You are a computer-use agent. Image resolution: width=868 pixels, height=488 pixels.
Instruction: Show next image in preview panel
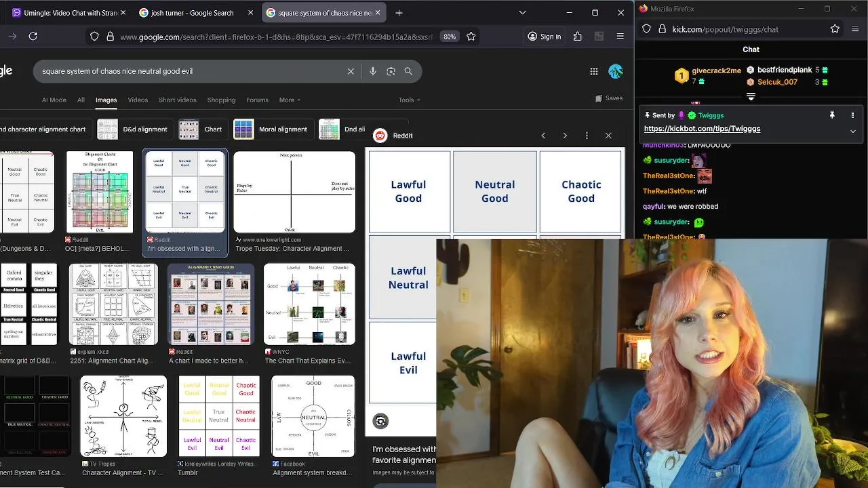click(565, 136)
